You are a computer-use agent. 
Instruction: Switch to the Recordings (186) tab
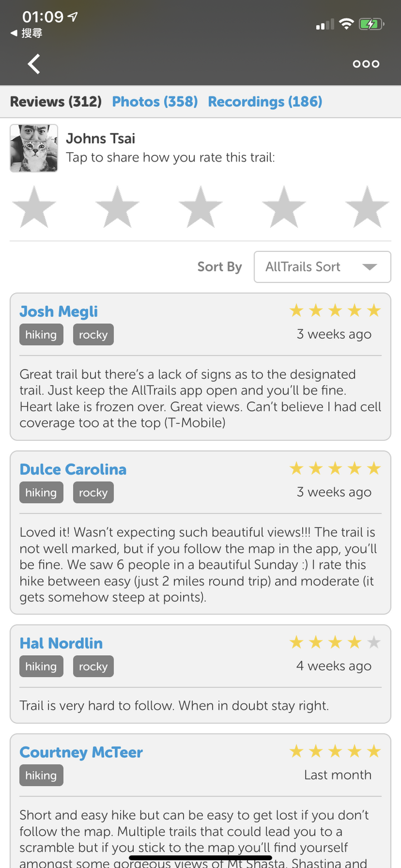click(265, 101)
